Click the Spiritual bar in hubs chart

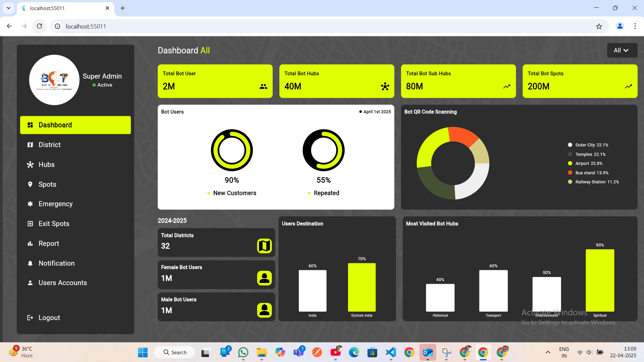pos(600,280)
